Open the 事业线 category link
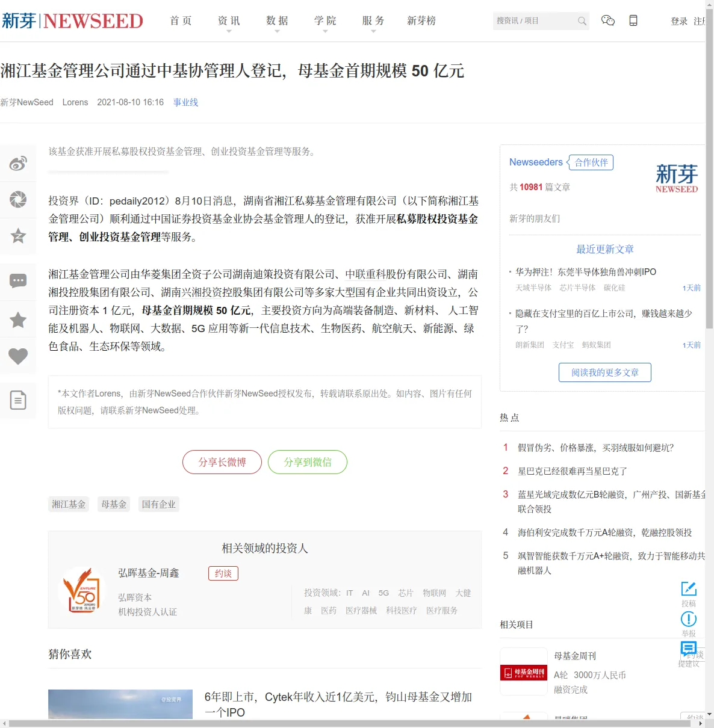 tap(185, 102)
